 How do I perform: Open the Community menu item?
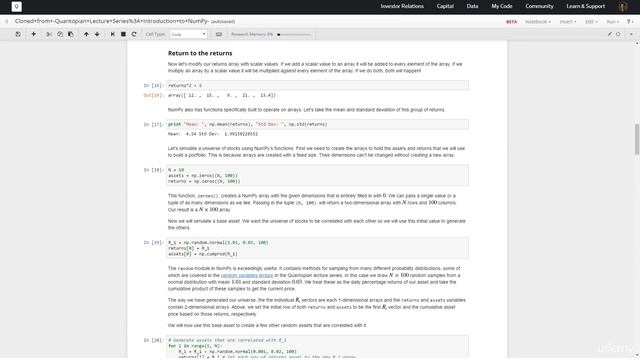(539, 6)
